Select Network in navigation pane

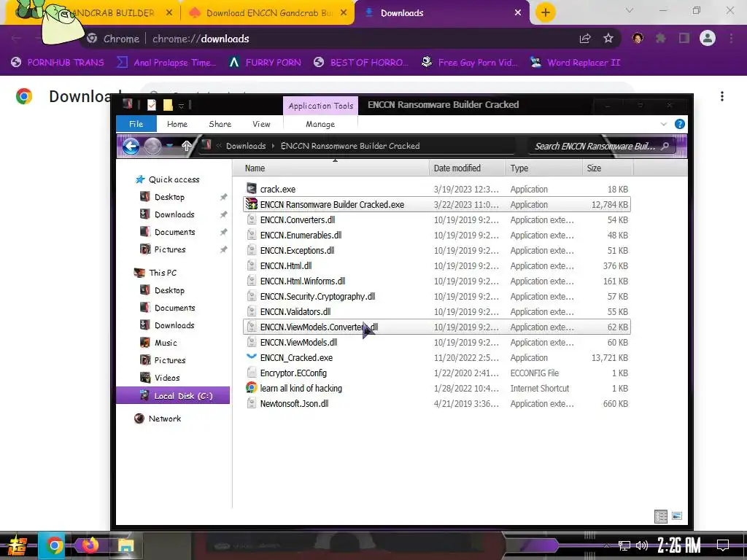(164, 419)
